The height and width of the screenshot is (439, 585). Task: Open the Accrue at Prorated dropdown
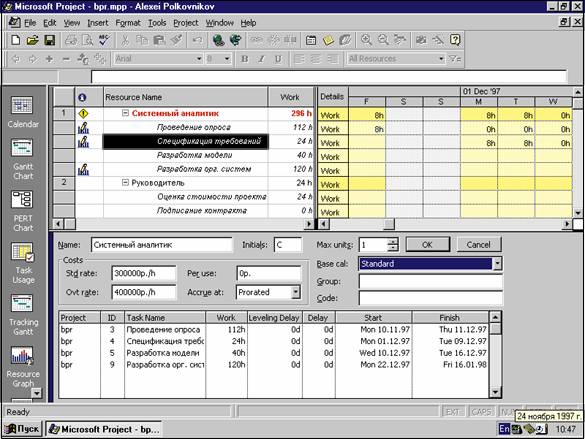295,292
